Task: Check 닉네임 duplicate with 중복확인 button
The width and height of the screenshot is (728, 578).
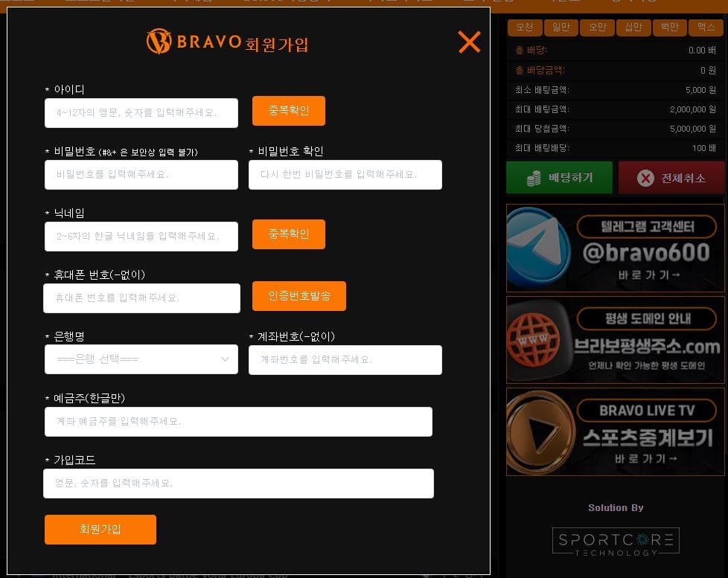Action: pyautogui.click(x=288, y=234)
